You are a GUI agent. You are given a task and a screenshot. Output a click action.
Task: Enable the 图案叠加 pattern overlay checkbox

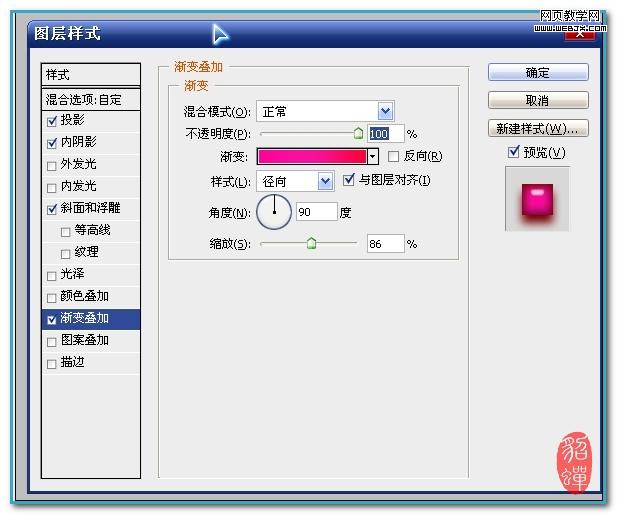tap(52, 342)
